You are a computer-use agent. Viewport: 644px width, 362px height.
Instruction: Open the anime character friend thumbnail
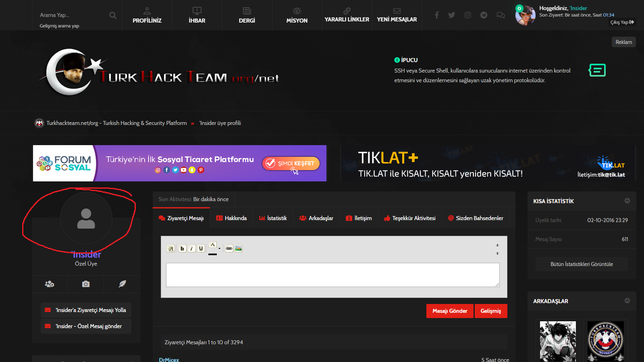[558, 341]
